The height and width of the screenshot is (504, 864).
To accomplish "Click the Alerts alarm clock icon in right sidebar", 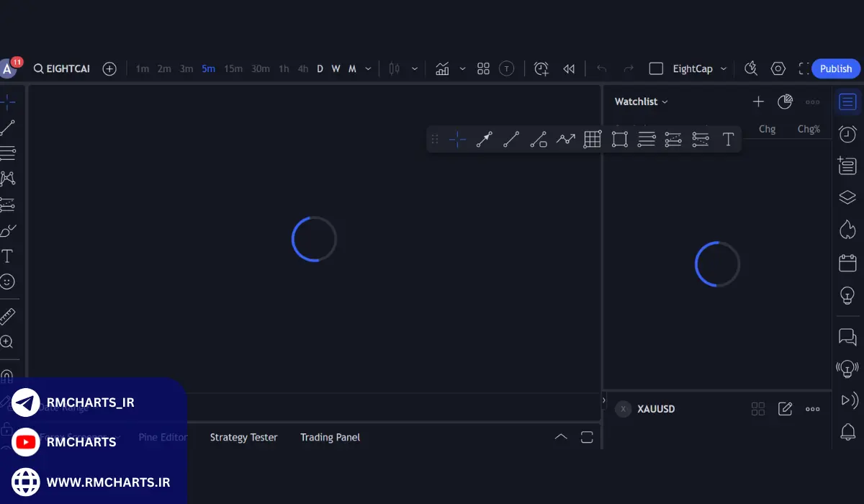I will [847, 134].
